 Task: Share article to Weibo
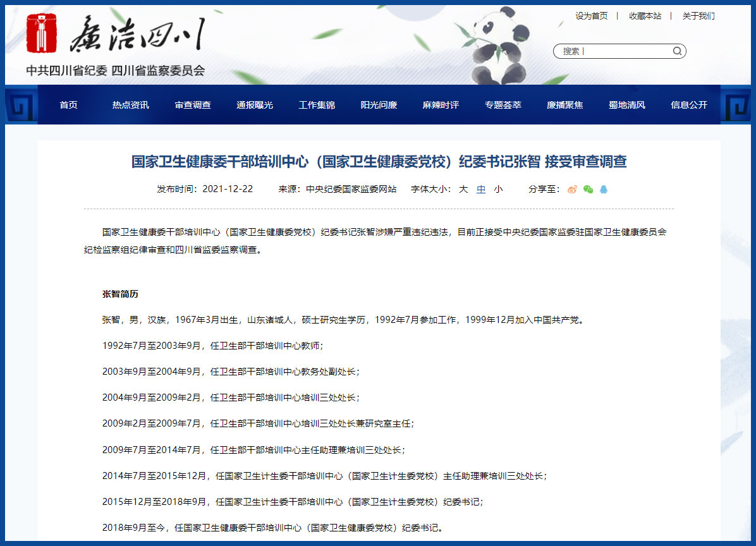pos(572,189)
